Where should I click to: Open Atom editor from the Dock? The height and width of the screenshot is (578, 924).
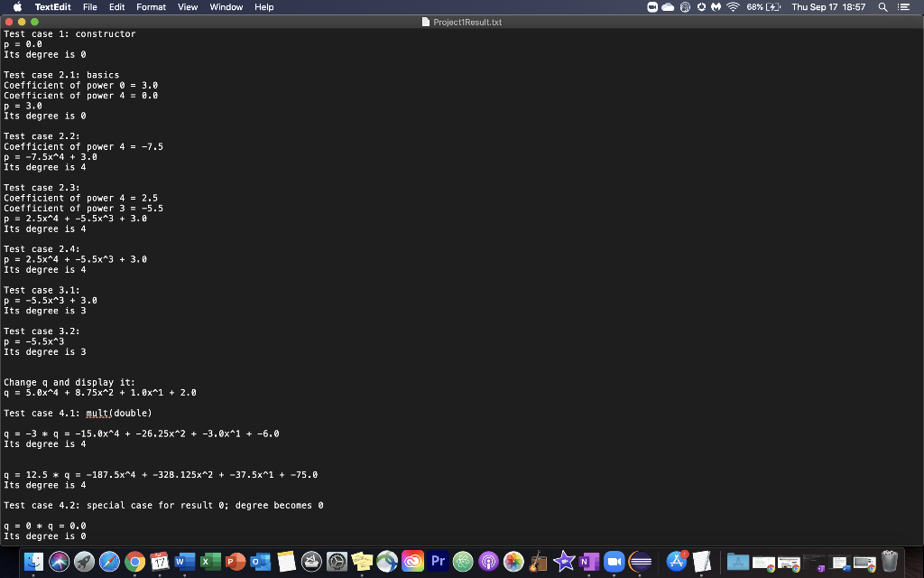pyautogui.click(x=463, y=562)
